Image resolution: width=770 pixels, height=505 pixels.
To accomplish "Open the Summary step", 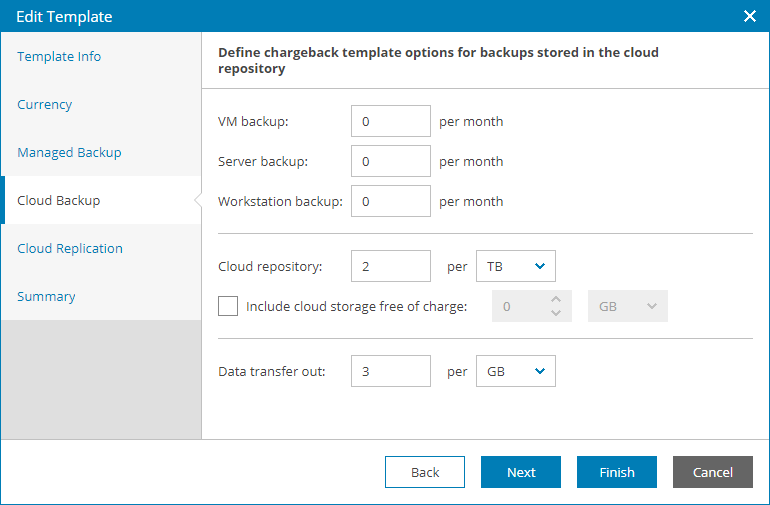I will [x=46, y=297].
